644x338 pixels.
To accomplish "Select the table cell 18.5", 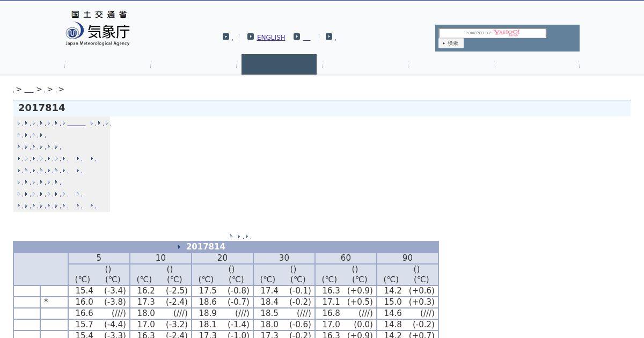I will pos(269,313).
